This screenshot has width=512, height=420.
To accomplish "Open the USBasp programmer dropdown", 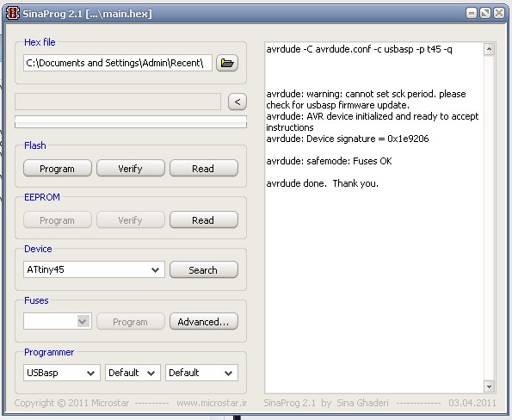I will 61,373.
